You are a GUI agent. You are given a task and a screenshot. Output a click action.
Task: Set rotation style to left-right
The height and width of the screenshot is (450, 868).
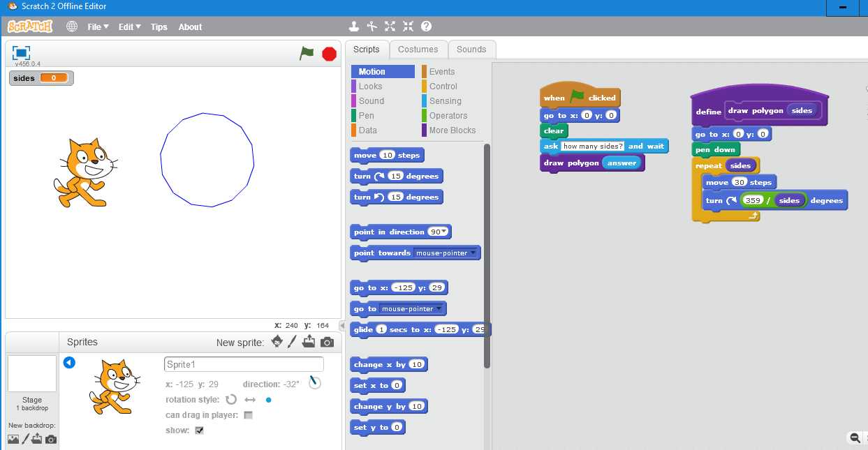(x=250, y=400)
